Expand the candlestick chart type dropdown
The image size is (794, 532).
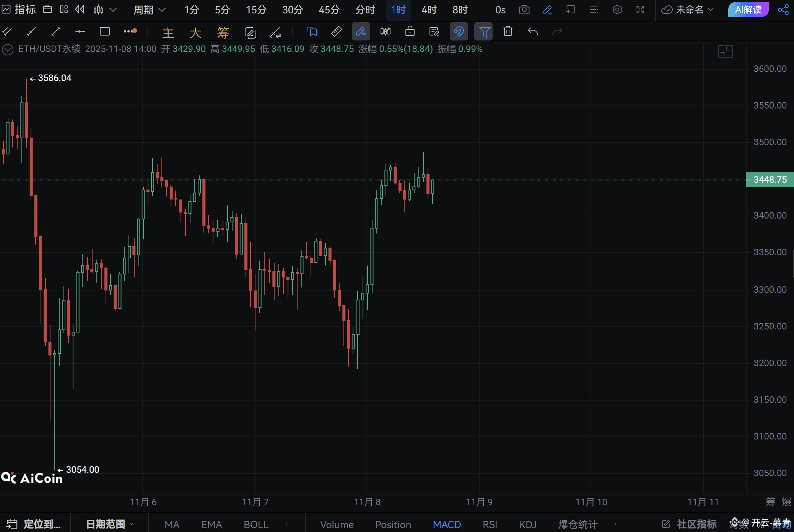click(x=113, y=10)
